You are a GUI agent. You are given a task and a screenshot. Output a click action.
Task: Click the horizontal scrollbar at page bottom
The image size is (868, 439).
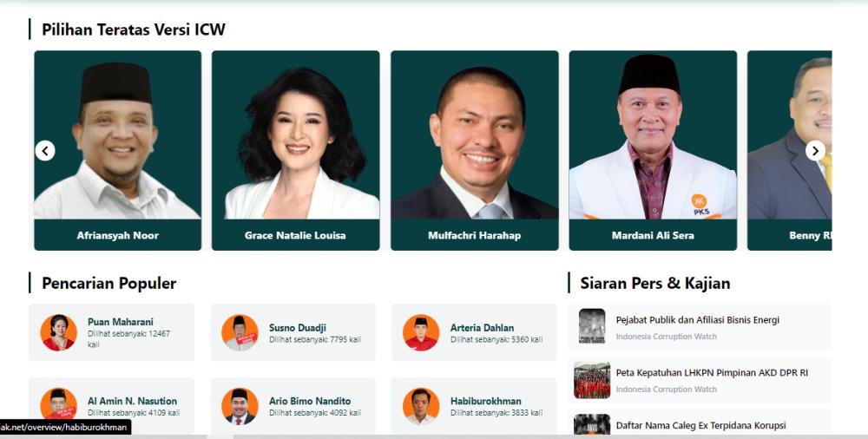coord(434,436)
